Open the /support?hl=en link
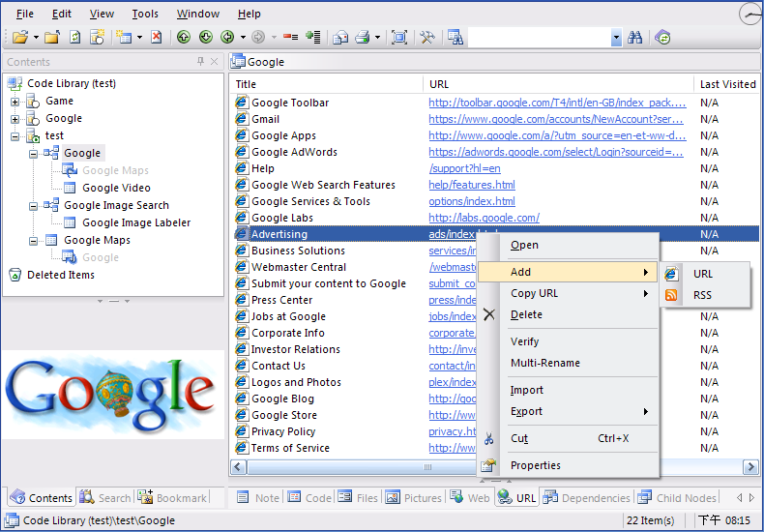The height and width of the screenshot is (532, 764). click(x=464, y=168)
